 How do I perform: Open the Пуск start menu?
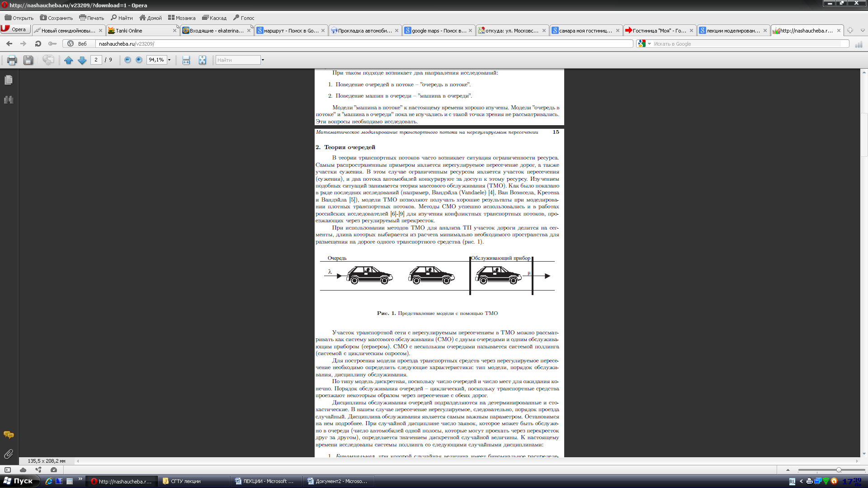(x=20, y=481)
